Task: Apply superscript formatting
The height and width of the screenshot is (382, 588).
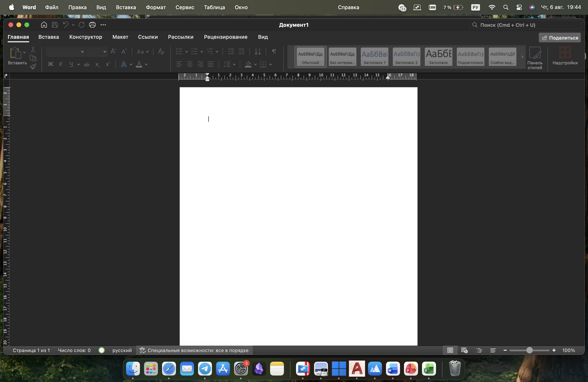Action: click(108, 64)
